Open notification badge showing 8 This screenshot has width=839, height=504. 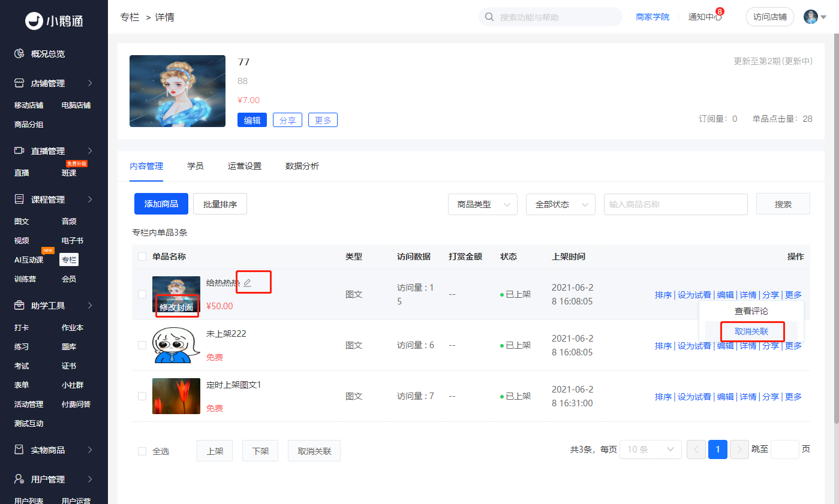[x=720, y=11]
